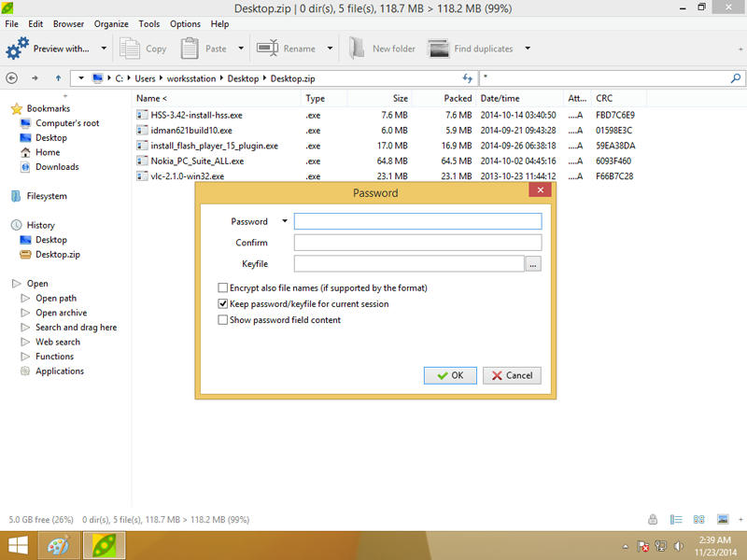The image size is (747, 560).
Task: Switch to details list view in the status bar
Action: [x=676, y=520]
